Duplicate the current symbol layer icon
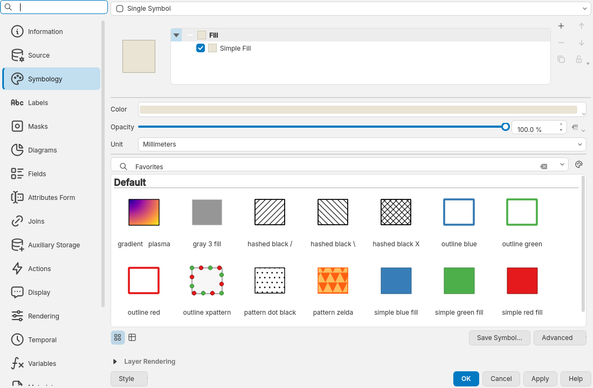The image size is (593, 388). point(561,59)
